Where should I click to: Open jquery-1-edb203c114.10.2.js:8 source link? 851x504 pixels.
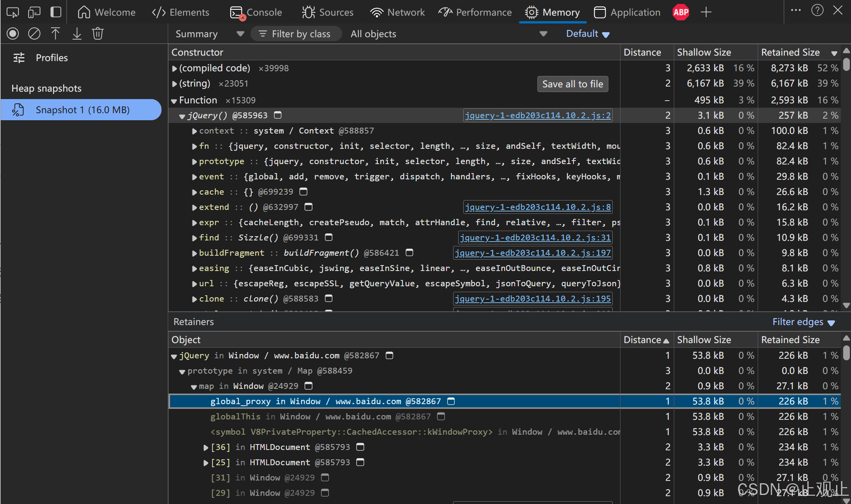click(x=538, y=207)
